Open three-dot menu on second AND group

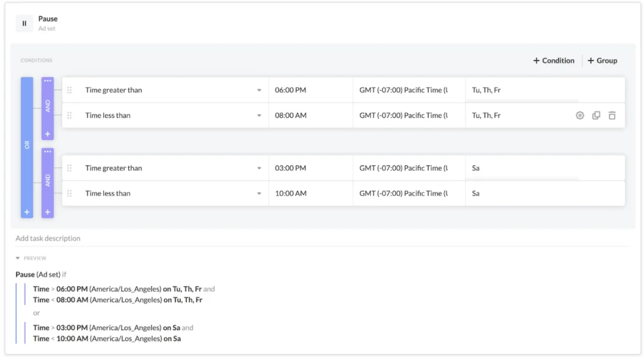(48, 152)
